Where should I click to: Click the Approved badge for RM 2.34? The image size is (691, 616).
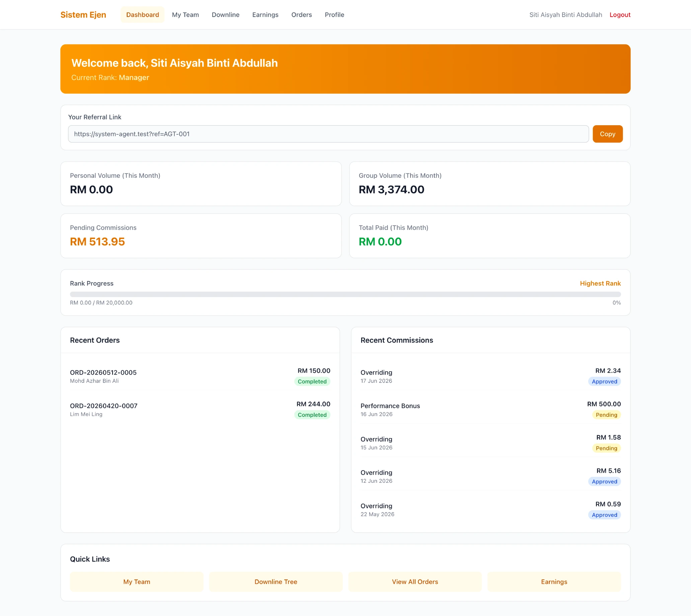(604, 381)
